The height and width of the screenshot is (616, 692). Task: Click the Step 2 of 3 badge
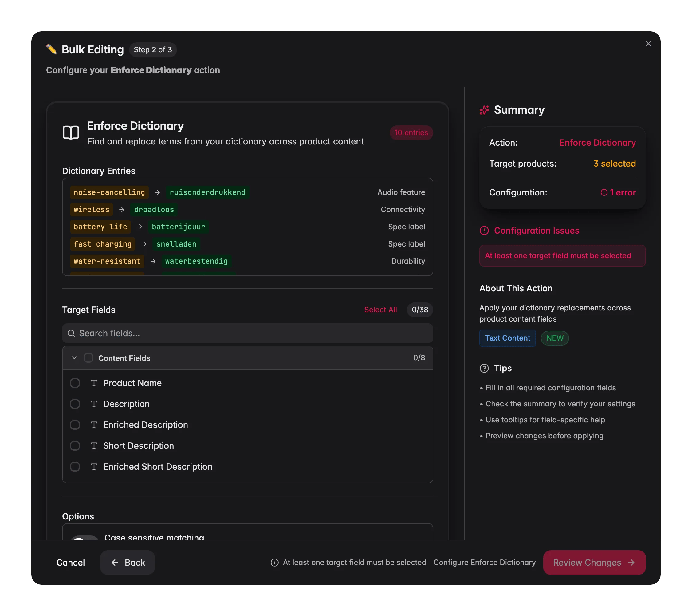click(x=153, y=50)
